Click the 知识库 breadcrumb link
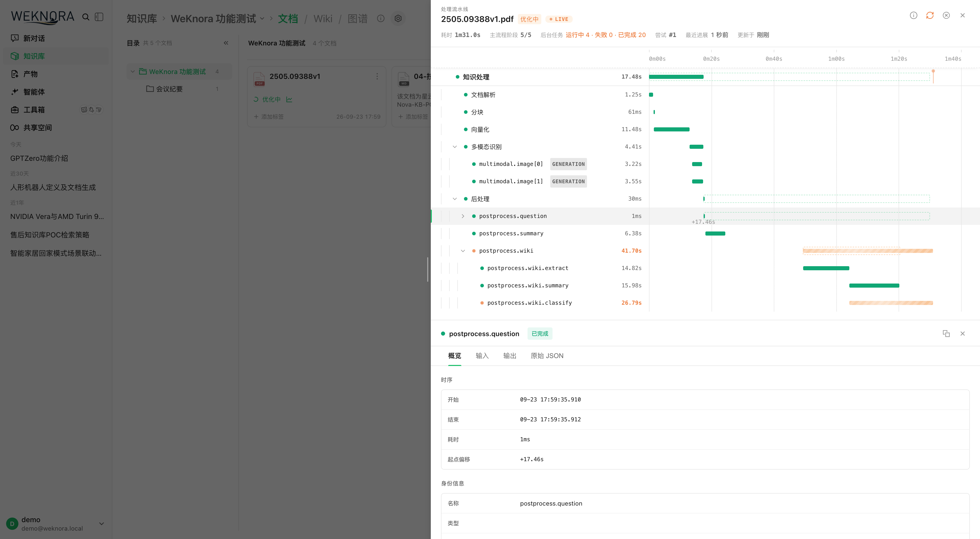Viewport: 980px width, 539px height. coord(142,18)
